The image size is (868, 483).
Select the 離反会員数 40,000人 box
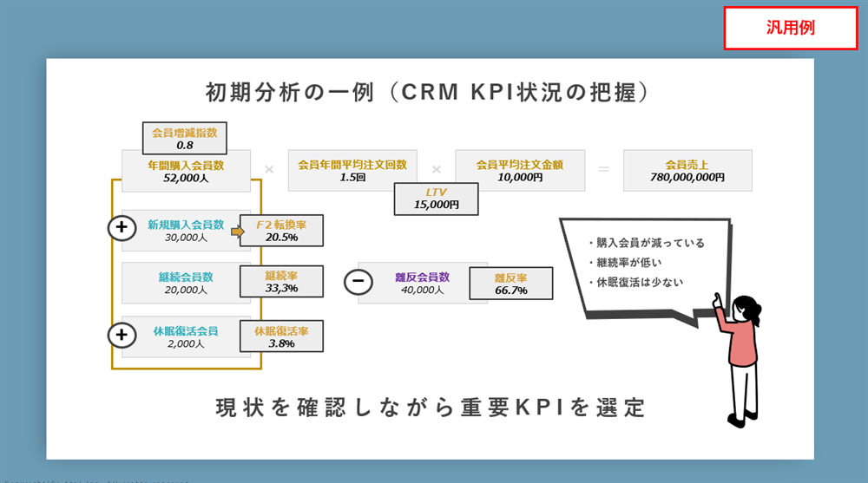click(423, 283)
